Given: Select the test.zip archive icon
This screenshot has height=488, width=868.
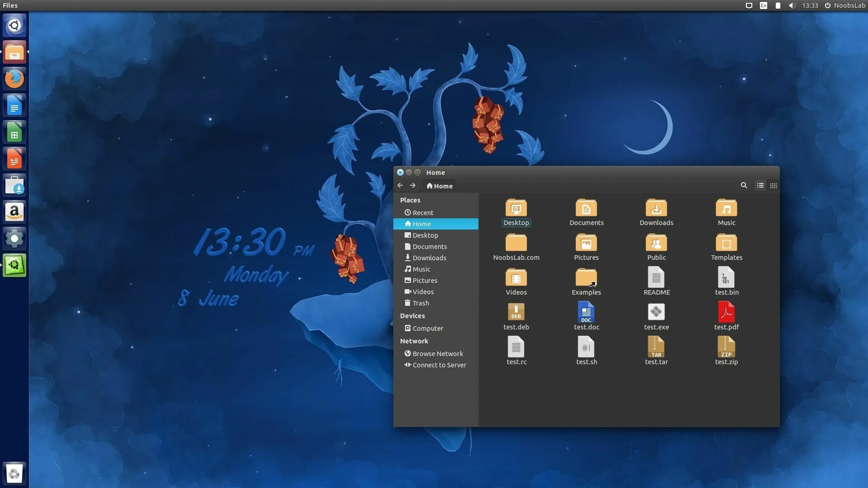Looking at the screenshot, I should click(x=726, y=347).
